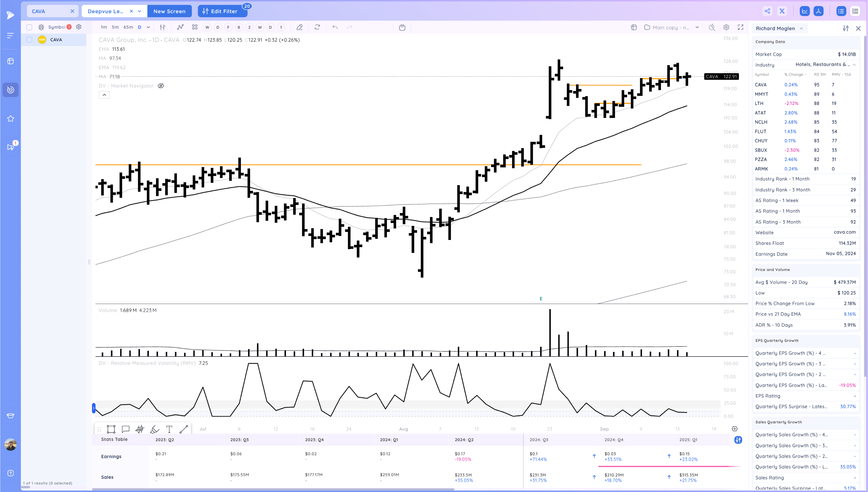Select the eraser drawing tool in chart toolbar
The image size is (868, 492).
299,27
